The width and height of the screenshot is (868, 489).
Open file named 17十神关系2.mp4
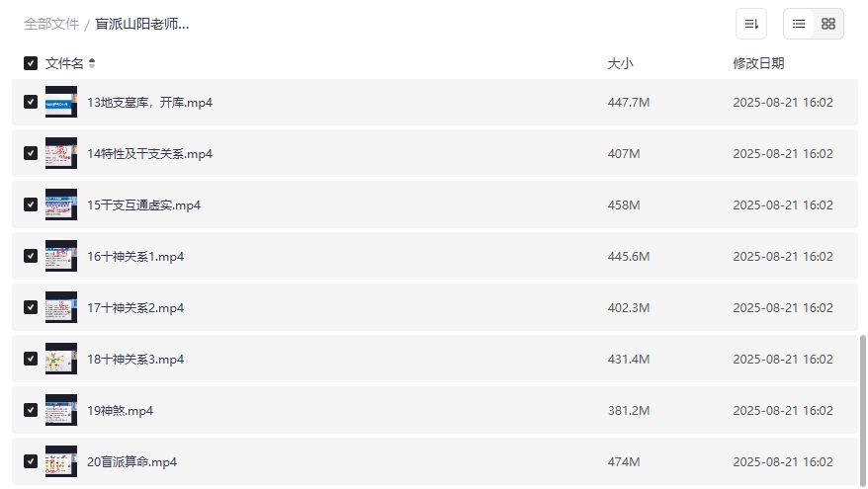click(x=135, y=307)
